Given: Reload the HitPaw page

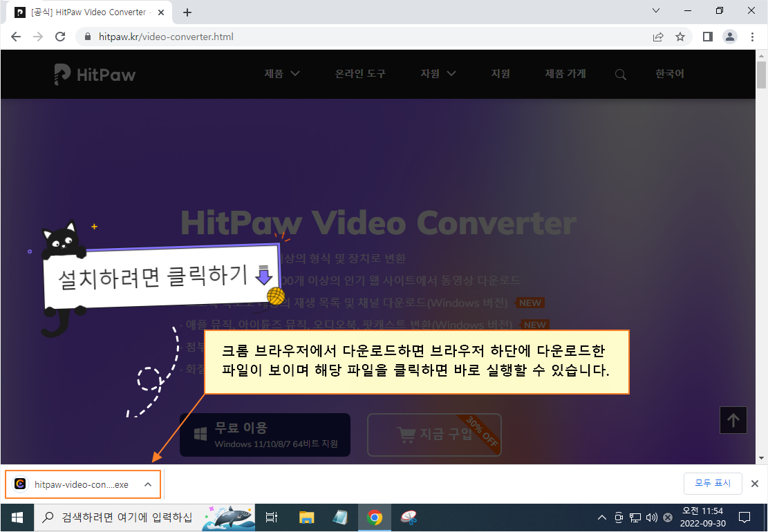Looking at the screenshot, I should 60,37.
